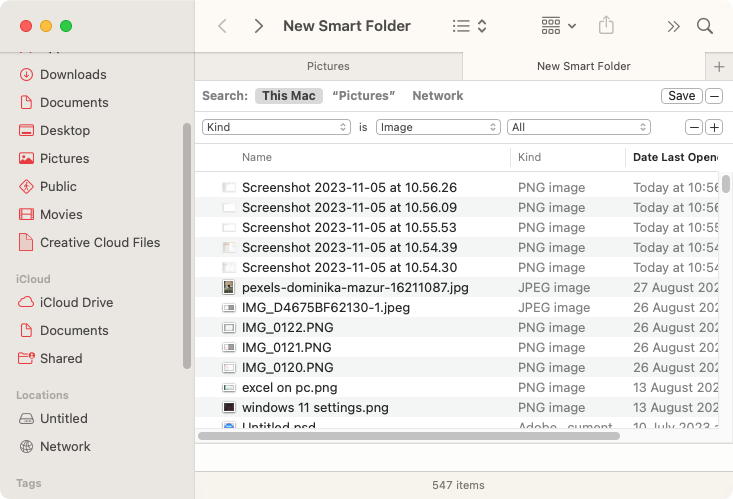Open the group-by grid dropdown
733x499 pixels.
pyautogui.click(x=558, y=26)
